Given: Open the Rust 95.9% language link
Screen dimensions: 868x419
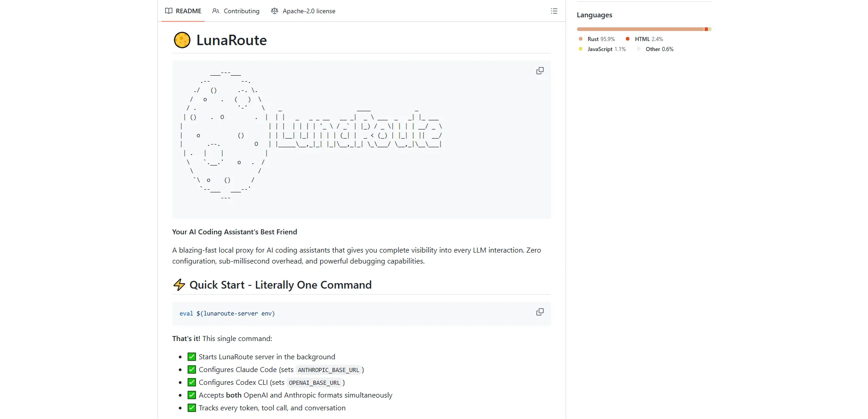Looking at the screenshot, I should coord(597,39).
